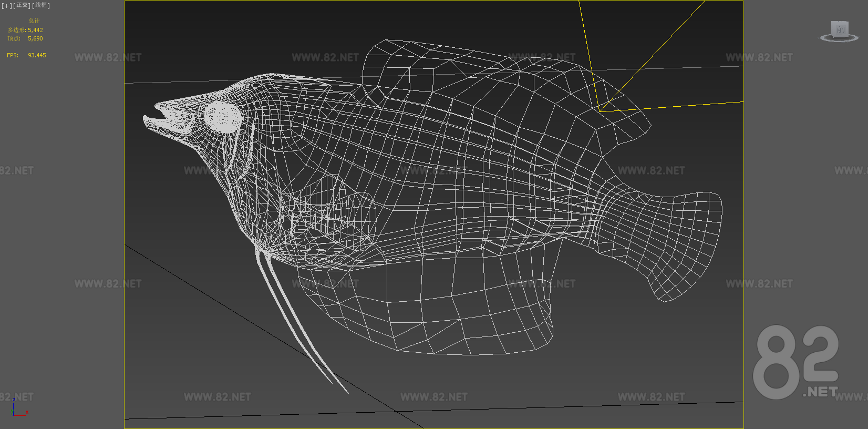Viewport: 868px width, 429px height.
Task: Click the large 82.NET logo
Action: click(795, 362)
